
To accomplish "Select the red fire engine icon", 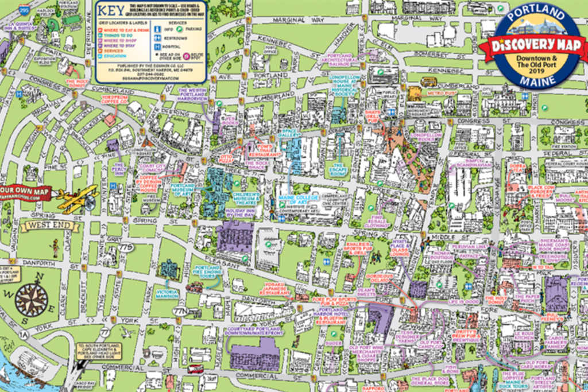I will pyautogui.click(x=195, y=288).
